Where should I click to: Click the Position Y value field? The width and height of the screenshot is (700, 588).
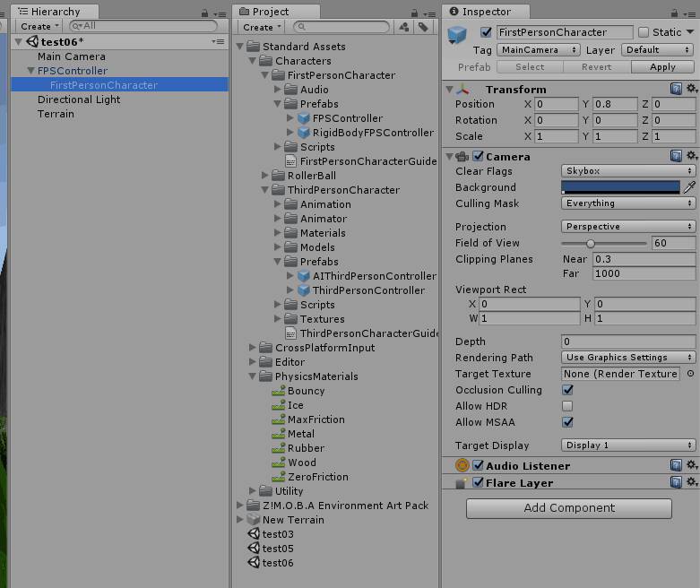615,104
